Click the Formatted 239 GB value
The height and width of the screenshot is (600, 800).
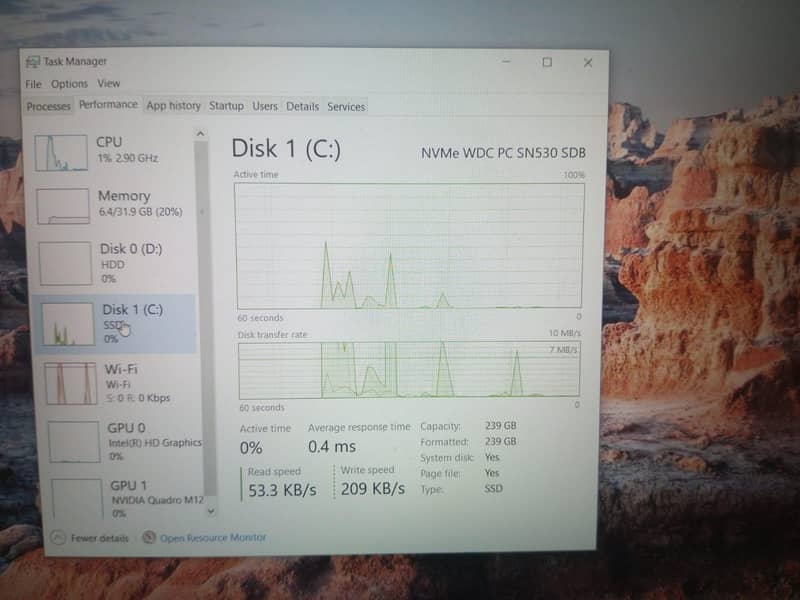501,441
